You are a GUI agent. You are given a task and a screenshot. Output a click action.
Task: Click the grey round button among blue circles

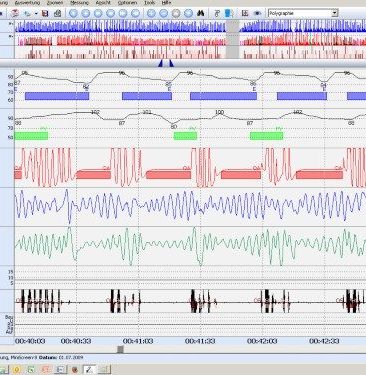pyautogui.click(x=176, y=13)
